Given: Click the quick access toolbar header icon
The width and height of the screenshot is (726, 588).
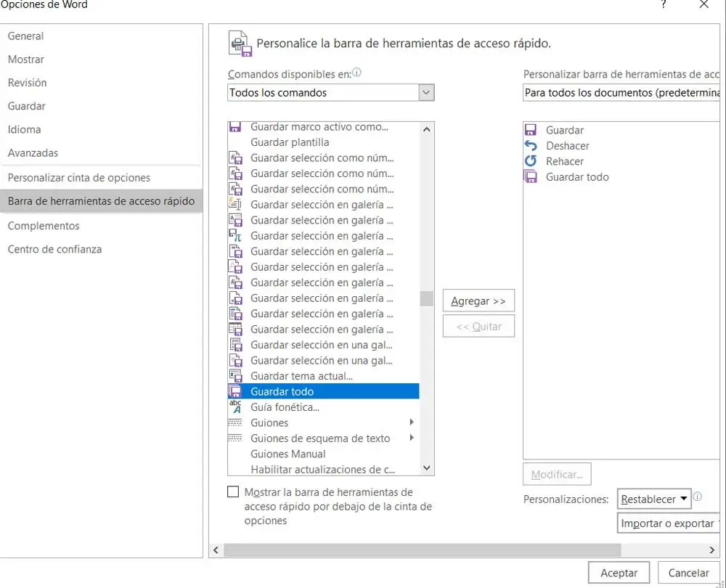Looking at the screenshot, I should click(240, 44).
